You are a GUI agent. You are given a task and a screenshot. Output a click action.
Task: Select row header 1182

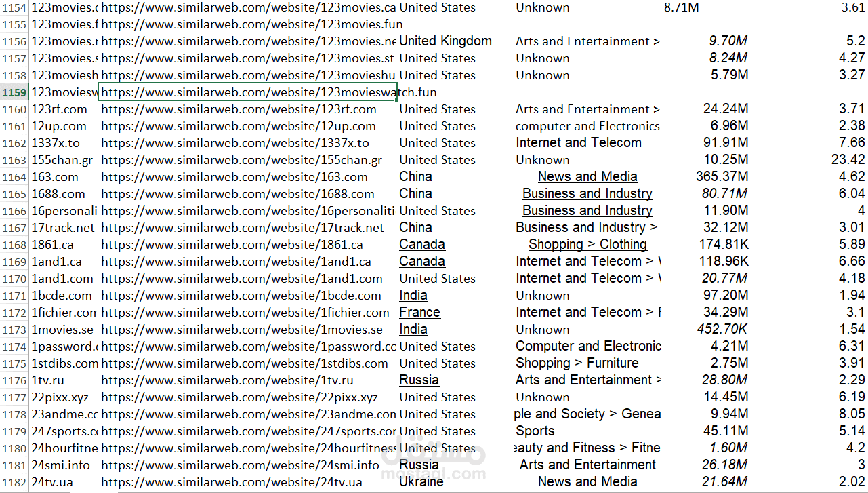14,482
